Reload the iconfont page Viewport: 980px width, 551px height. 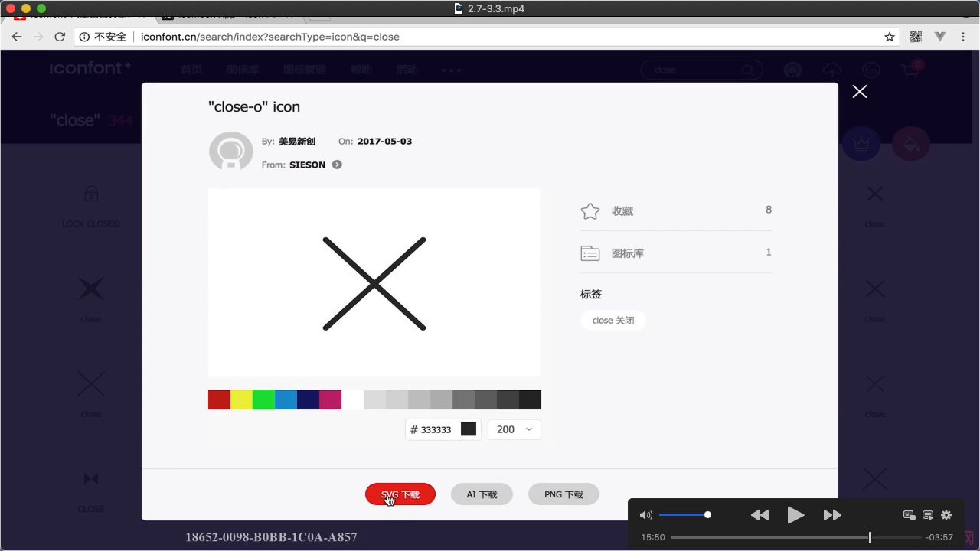[x=60, y=37]
